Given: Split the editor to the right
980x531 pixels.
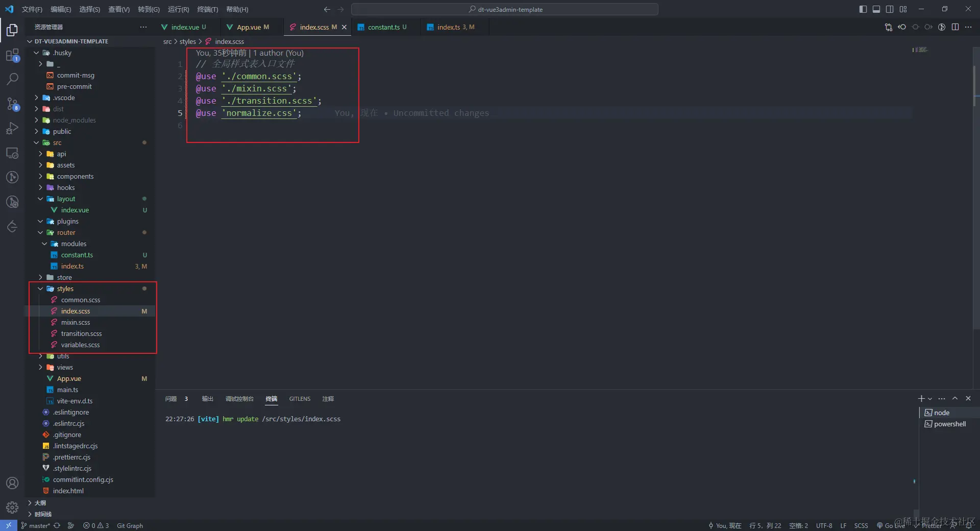Looking at the screenshot, I should (955, 27).
